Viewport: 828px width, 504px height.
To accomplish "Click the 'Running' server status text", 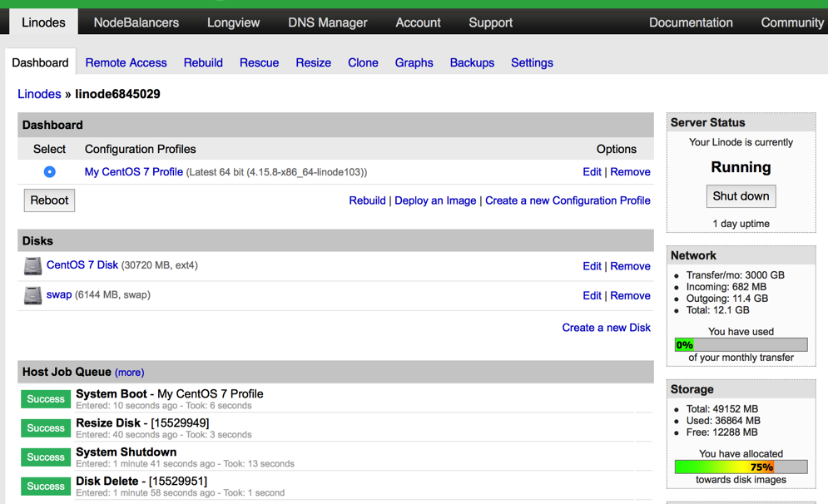I will pyautogui.click(x=741, y=167).
